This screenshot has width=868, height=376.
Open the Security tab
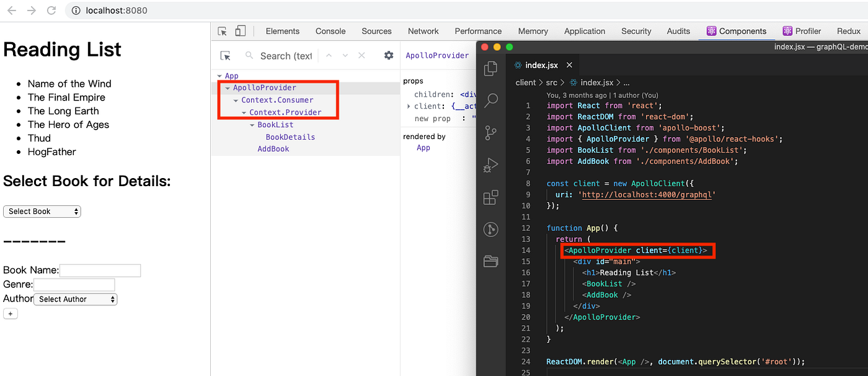(x=636, y=31)
